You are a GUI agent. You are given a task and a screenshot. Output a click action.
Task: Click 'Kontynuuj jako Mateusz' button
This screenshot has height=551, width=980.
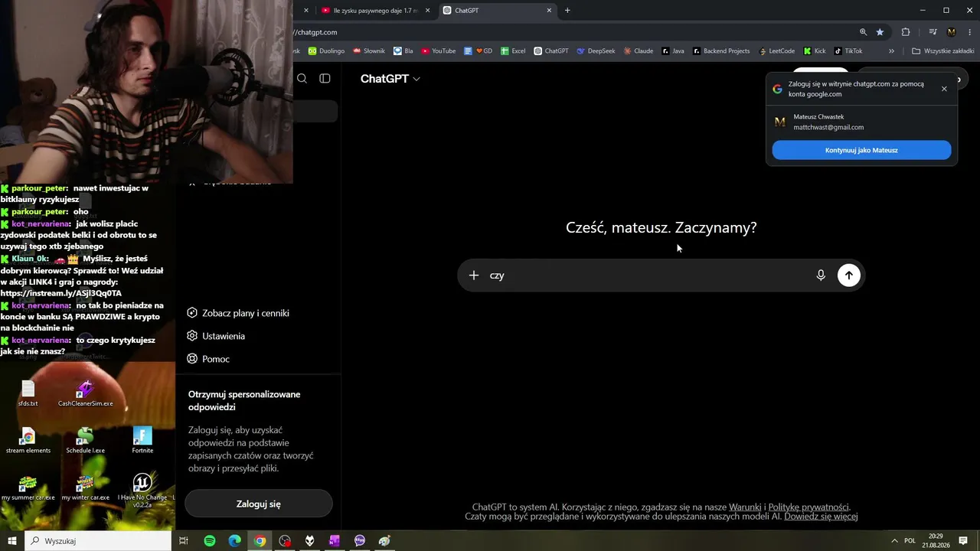861,150
